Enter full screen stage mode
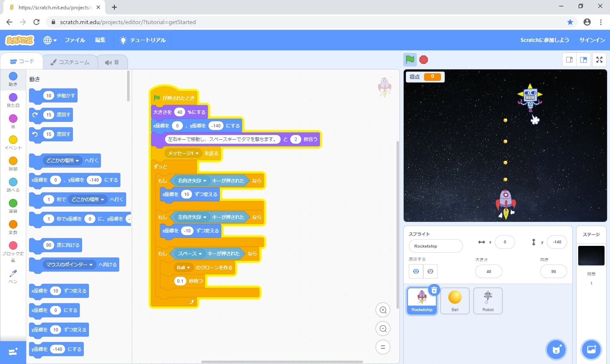 [x=599, y=60]
